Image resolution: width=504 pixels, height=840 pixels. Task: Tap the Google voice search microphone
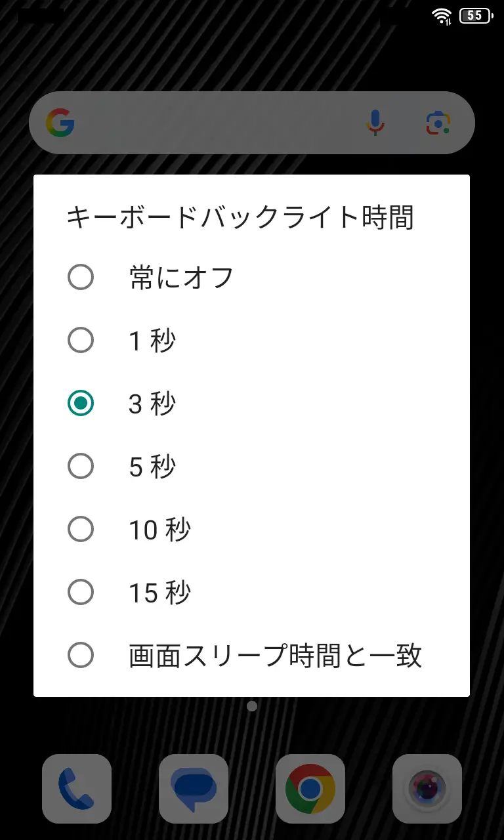(x=375, y=123)
